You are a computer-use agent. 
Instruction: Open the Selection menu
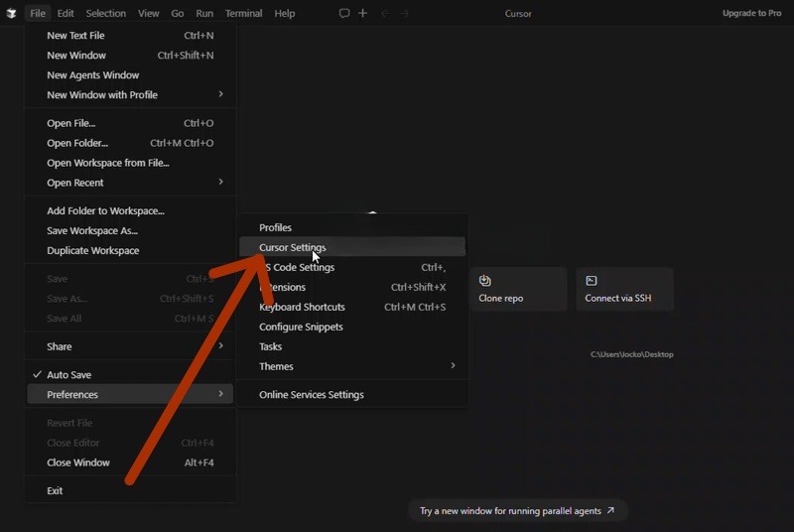click(106, 14)
